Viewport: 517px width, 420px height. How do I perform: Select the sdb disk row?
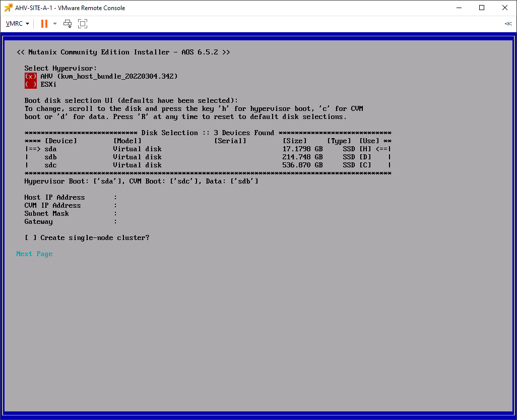(x=208, y=157)
